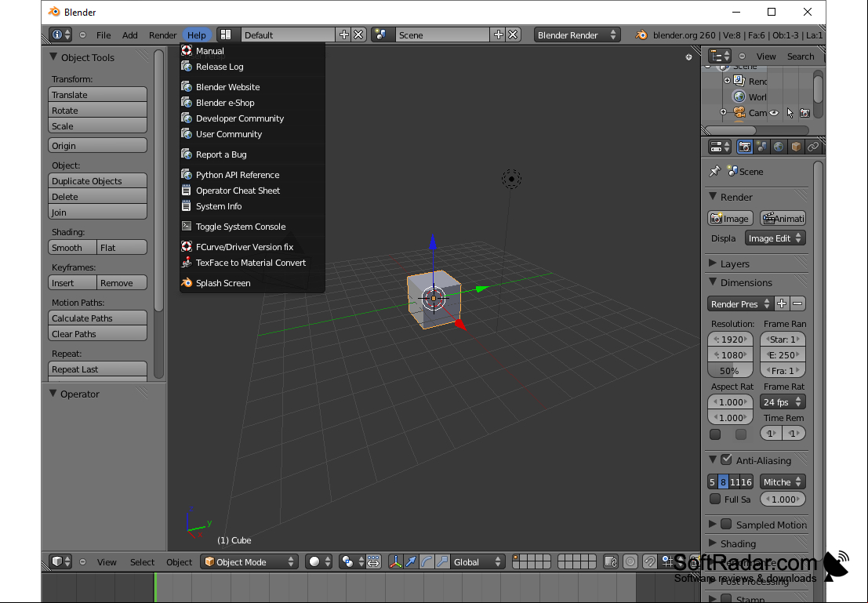Choose Report a Bug menu entry
The width and height of the screenshot is (868, 603).
[252, 154]
